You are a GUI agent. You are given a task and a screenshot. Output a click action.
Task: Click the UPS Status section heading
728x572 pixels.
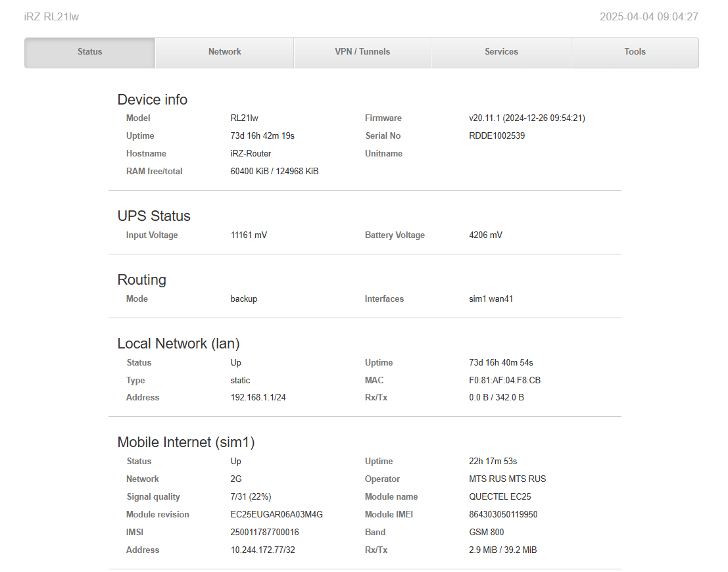point(154,216)
